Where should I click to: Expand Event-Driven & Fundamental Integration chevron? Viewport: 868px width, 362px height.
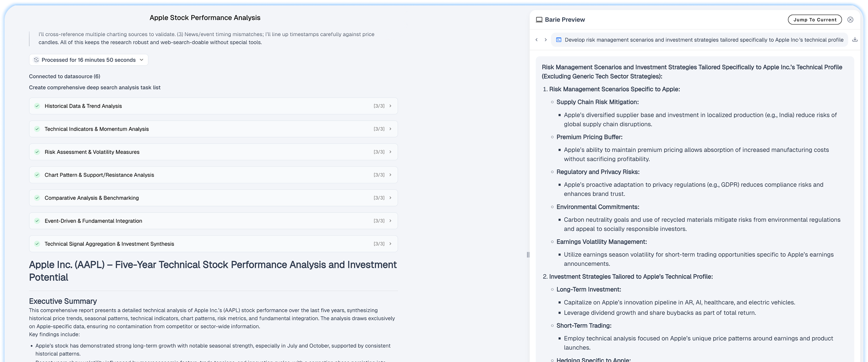point(390,221)
